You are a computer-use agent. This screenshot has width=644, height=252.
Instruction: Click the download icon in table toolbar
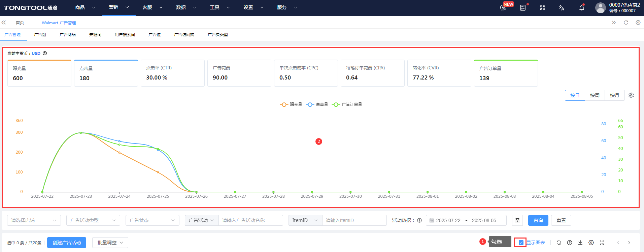580,243
